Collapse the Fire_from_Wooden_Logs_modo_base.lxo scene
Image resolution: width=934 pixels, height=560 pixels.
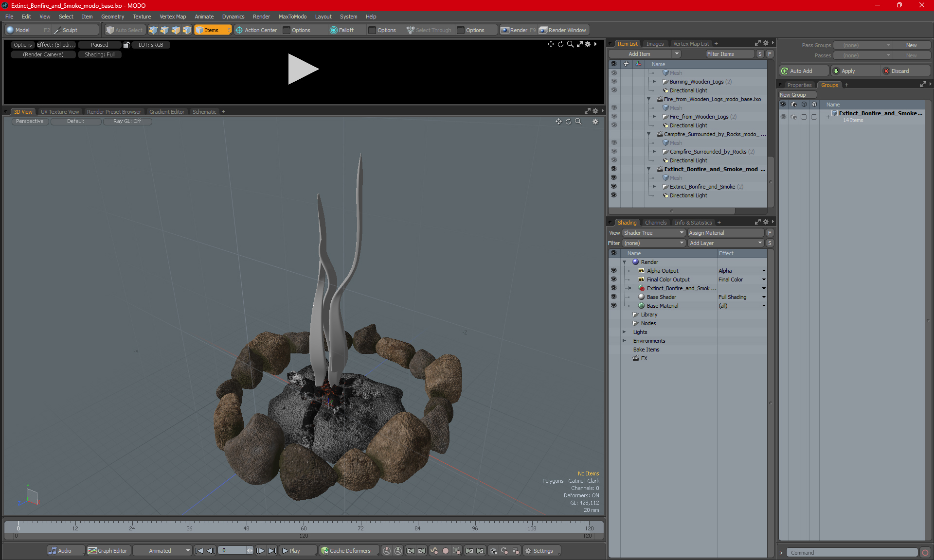point(648,99)
